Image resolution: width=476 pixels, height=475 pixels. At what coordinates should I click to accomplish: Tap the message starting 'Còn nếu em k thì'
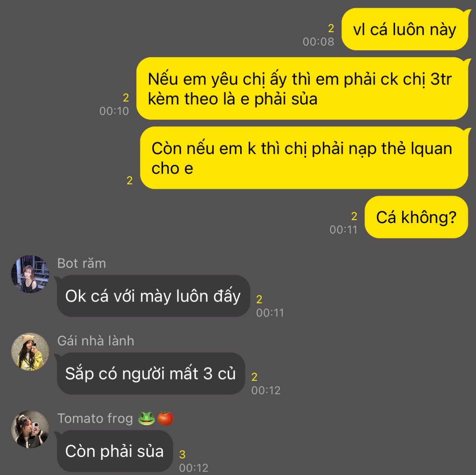click(304, 158)
